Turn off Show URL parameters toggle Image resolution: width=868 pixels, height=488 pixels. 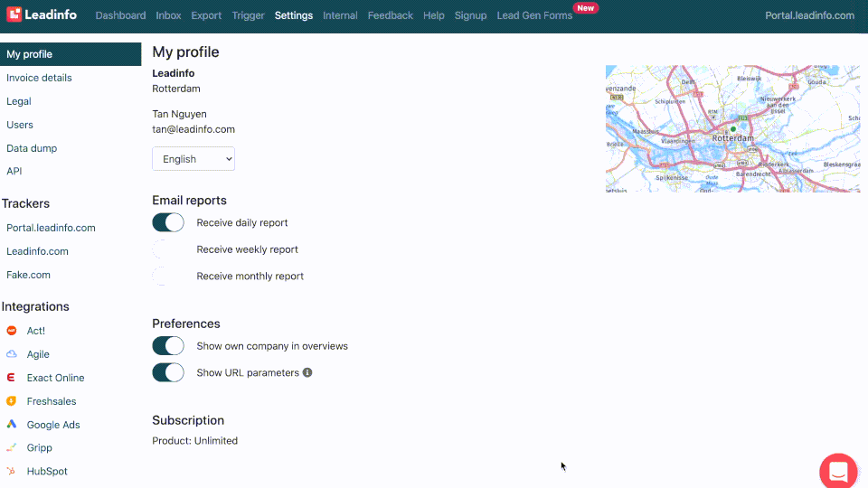pos(168,372)
